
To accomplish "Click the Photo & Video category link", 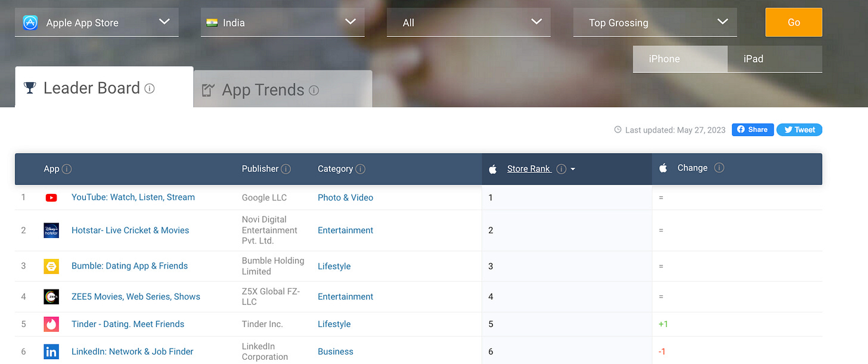I will pos(345,198).
